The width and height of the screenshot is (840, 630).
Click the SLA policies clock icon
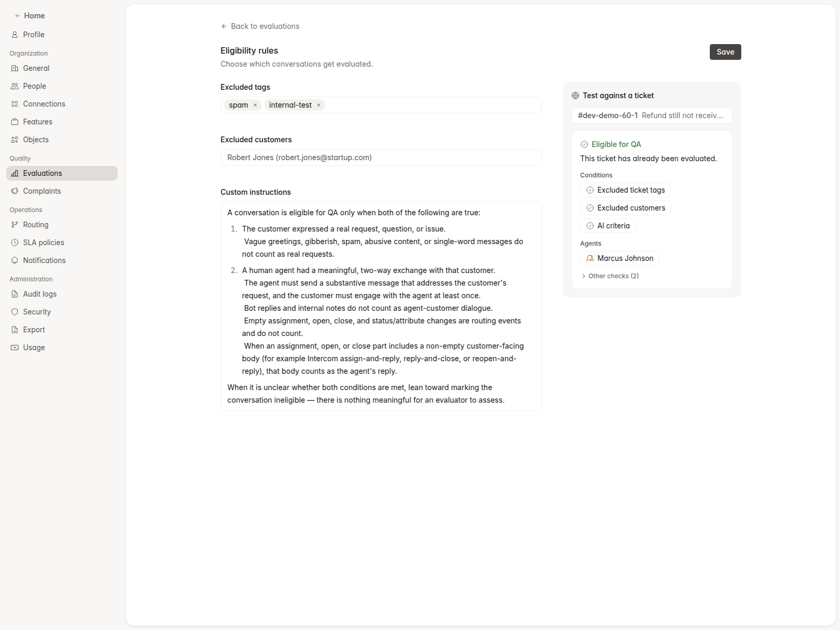pos(15,243)
